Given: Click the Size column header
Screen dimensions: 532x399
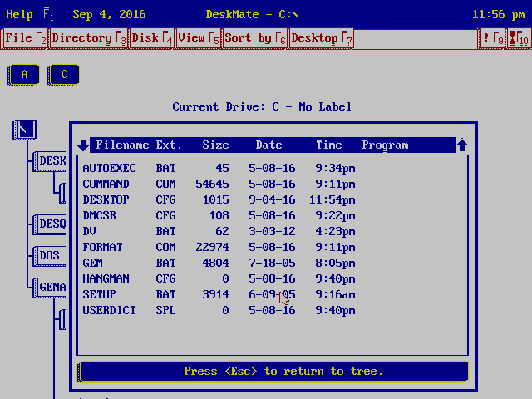Looking at the screenshot, I should [x=215, y=145].
